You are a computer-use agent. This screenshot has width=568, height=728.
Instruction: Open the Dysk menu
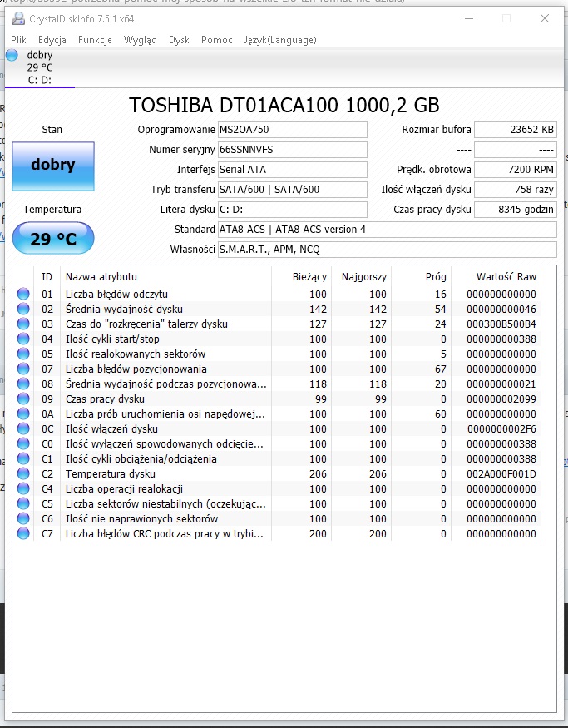179,40
